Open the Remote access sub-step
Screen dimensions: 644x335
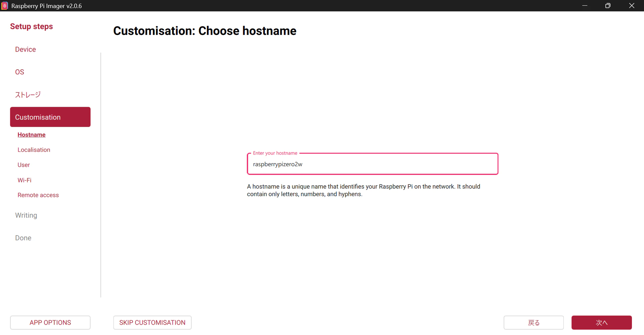pyautogui.click(x=38, y=195)
